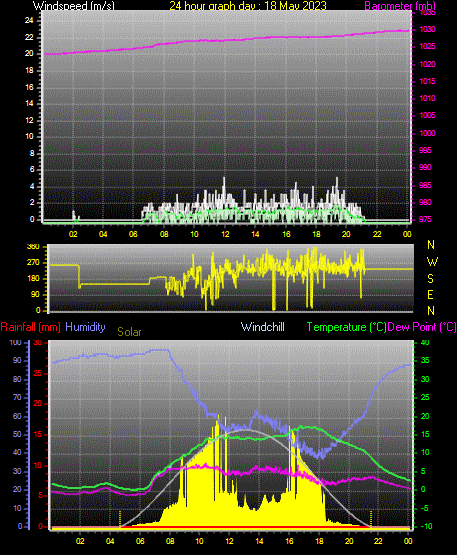Click the green 35 temperature axis value
457x555 pixels.
tap(425, 361)
